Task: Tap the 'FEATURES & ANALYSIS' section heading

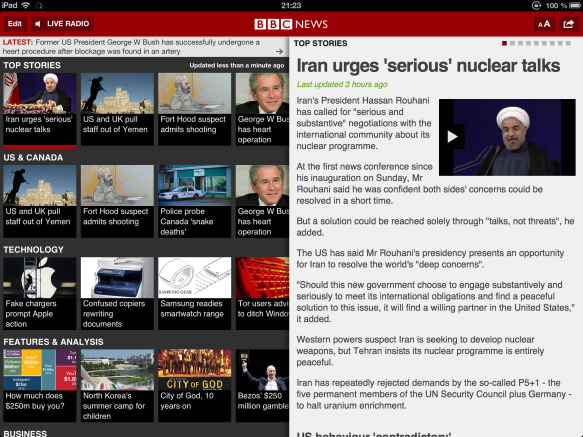Action: (x=53, y=342)
